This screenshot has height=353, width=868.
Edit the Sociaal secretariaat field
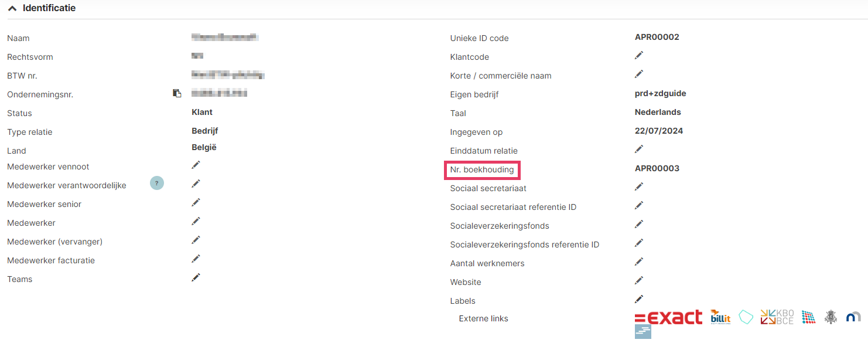click(x=639, y=186)
